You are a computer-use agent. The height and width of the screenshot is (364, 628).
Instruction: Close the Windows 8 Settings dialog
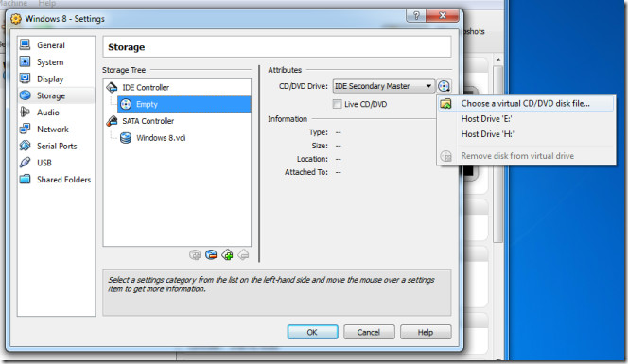443,16
